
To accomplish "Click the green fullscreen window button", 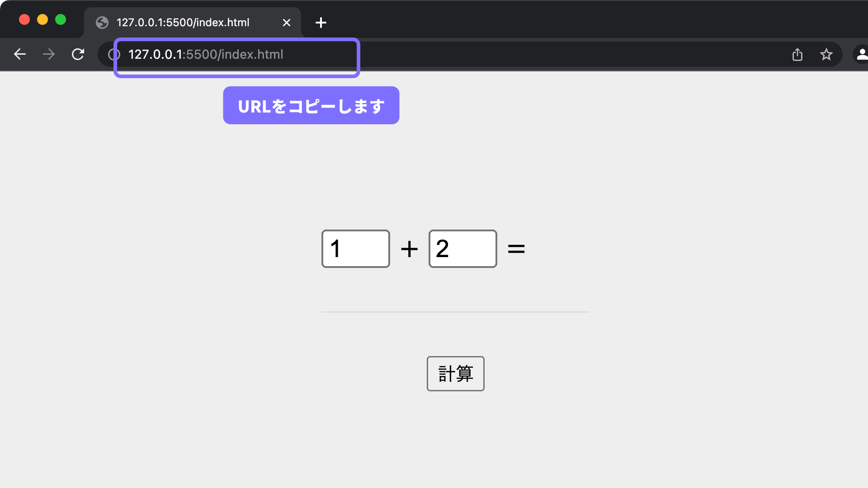I will click(61, 20).
